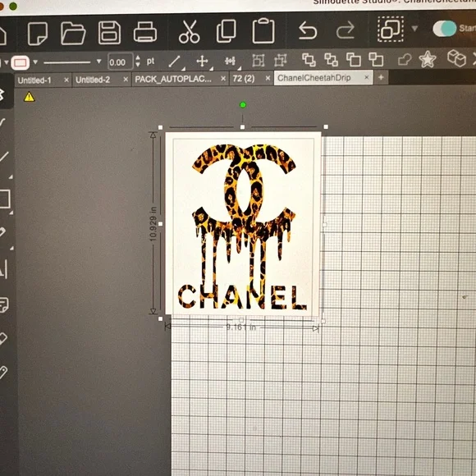Click the Bring Forward icon
Image resolution: width=476 pixels, height=476 pixels.
[354, 59]
